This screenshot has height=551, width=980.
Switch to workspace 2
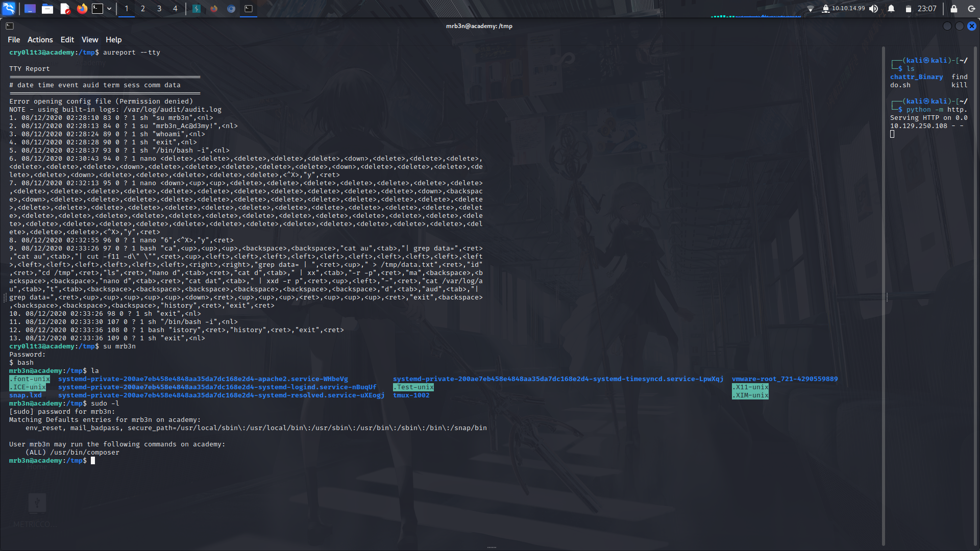(x=142, y=9)
